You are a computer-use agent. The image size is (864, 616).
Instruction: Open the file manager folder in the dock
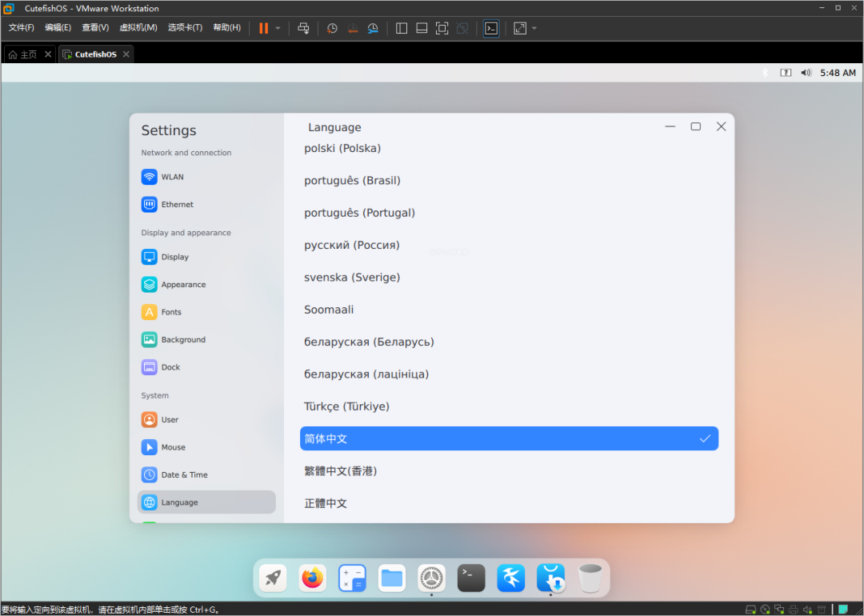[392, 578]
